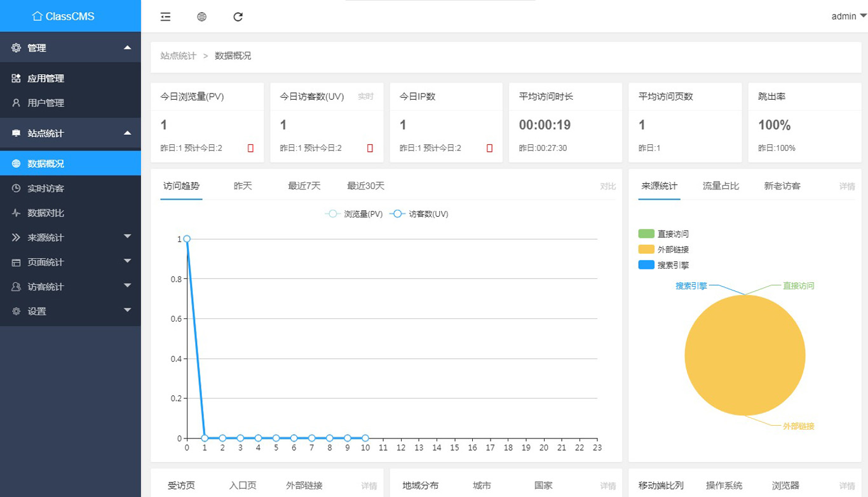This screenshot has height=497, width=868.
Task: Click the sidebar collapse menu icon
Action: 165,17
